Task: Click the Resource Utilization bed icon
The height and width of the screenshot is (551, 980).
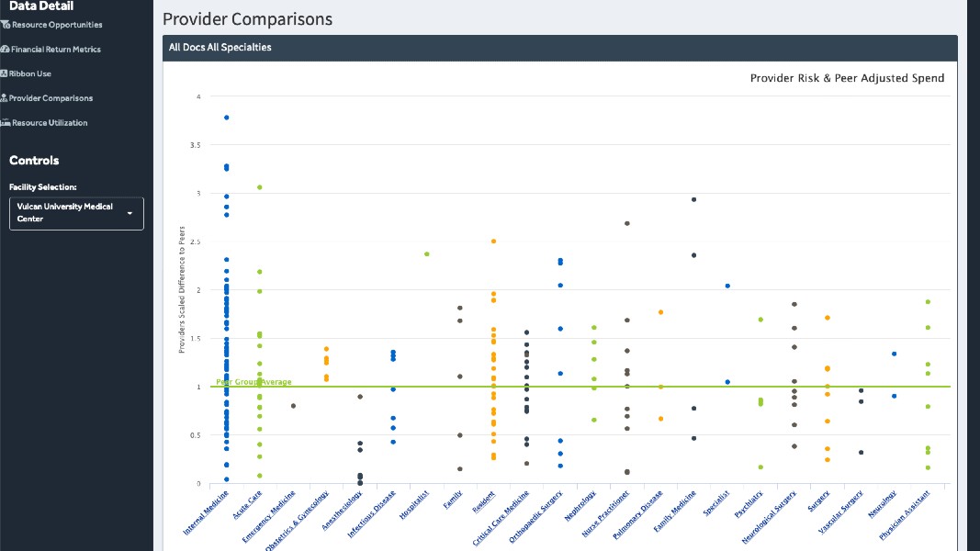Action: click(6, 122)
